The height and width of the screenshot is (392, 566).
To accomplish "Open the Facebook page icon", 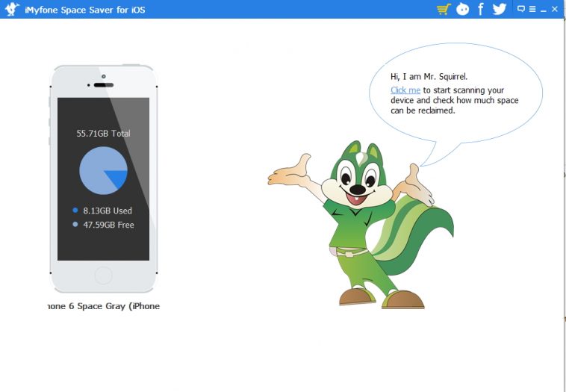I will [x=481, y=9].
